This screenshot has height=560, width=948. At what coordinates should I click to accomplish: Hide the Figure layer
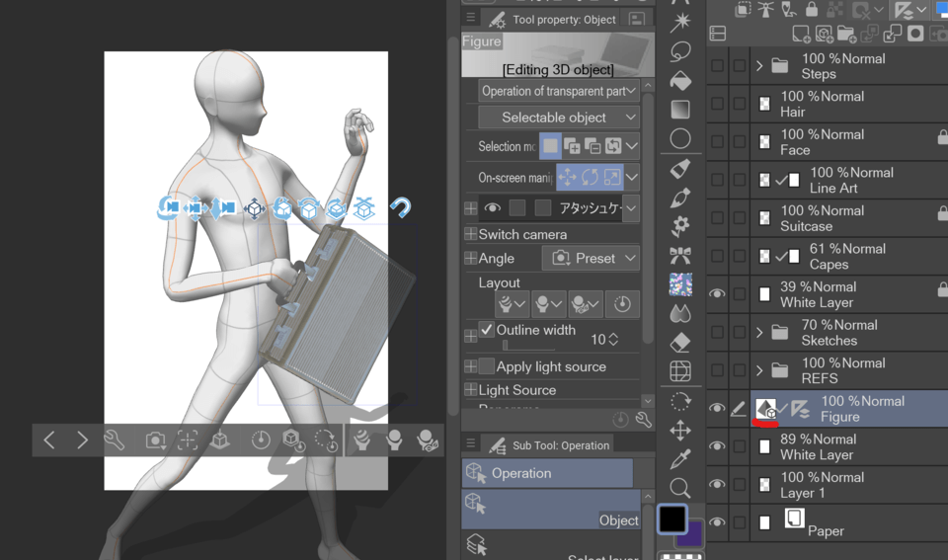717,408
